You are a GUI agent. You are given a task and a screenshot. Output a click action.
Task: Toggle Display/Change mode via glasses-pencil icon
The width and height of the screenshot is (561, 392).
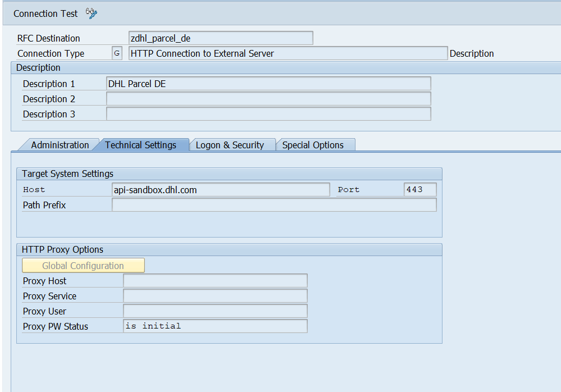tap(92, 13)
